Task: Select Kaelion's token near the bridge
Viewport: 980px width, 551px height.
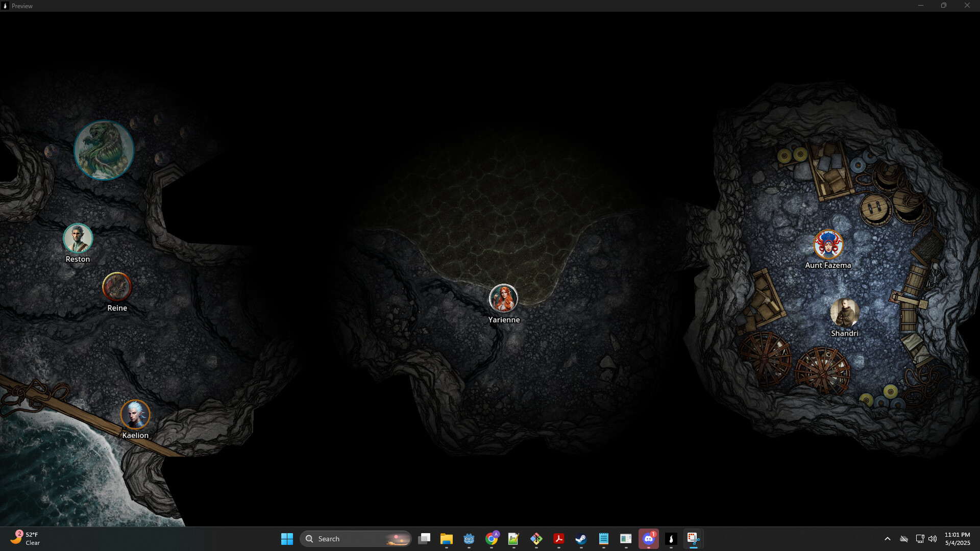Action: tap(135, 414)
